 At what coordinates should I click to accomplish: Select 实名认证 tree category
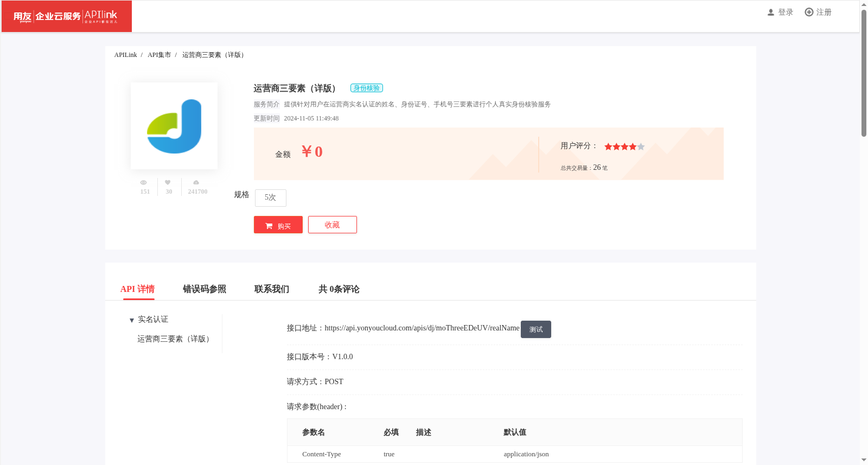(153, 320)
